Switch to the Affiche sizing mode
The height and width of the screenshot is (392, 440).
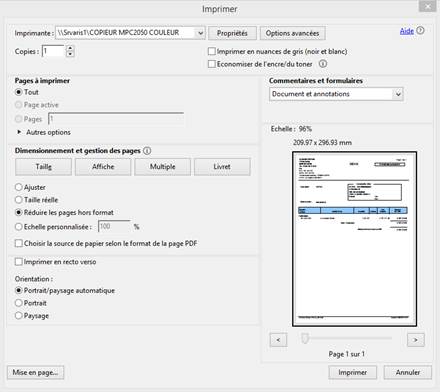tap(103, 167)
